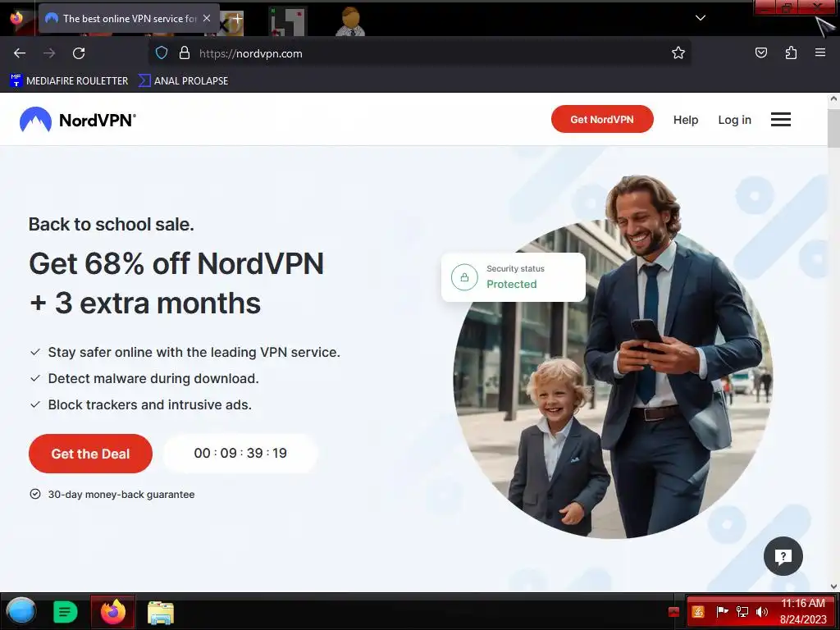
Task: Close the NordVPN tab
Action: 206,18
